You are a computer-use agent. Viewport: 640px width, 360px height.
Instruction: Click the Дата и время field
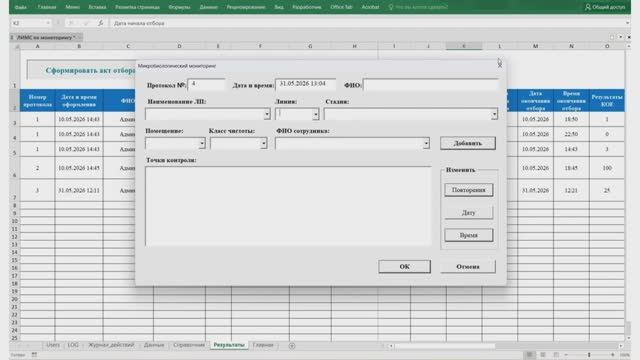pyautogui.click(x=306, y=84)
